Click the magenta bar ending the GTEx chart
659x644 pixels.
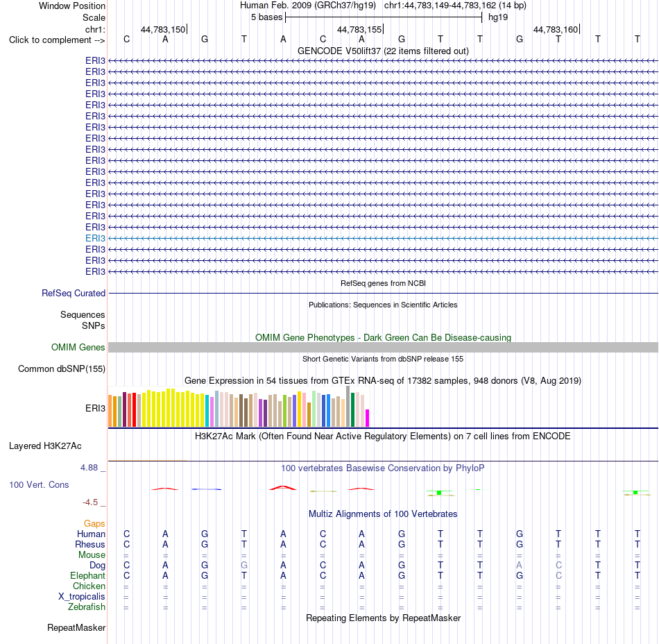[x=368, y=418]
